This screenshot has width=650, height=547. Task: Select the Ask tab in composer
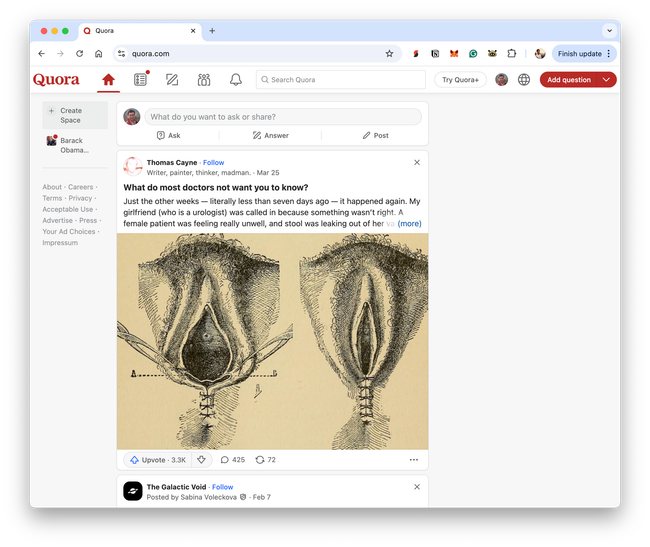pyautogui.click(x=168, y=135)
